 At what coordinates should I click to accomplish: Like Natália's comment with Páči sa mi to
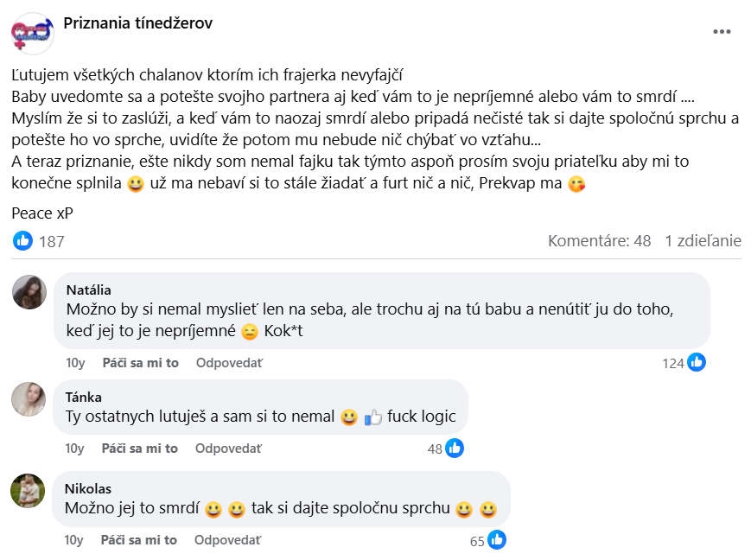[140, 363]
